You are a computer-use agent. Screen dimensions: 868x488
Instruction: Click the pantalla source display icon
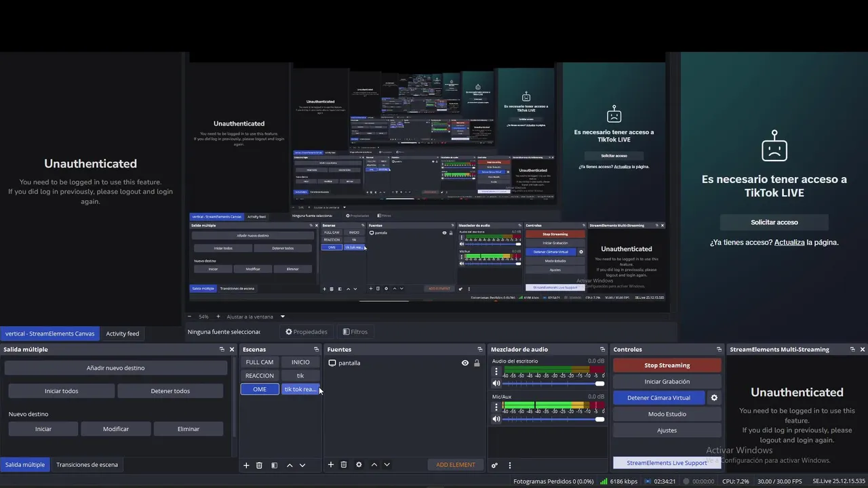(x=332, y=363)
